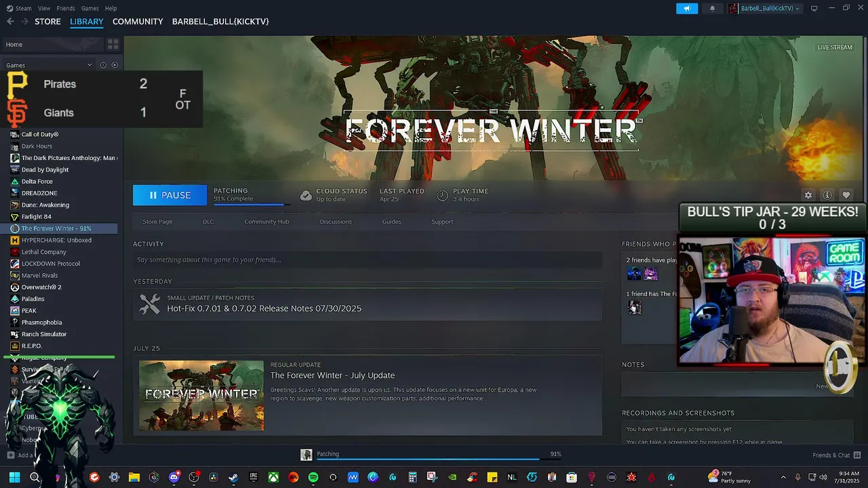The image size is (868, 488).
Task: Pause the patching download
Action: click(x=170, y=195)
